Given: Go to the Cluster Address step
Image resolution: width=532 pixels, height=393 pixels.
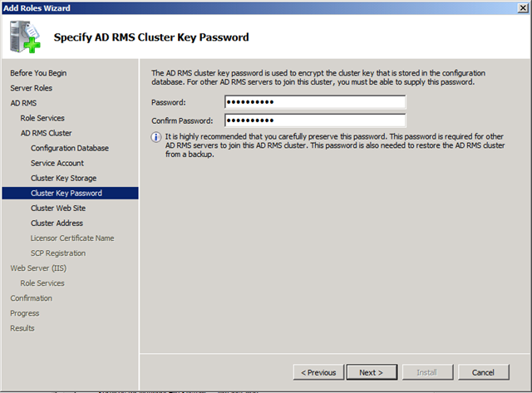Looking at the screenshot, I should [57, 224].
